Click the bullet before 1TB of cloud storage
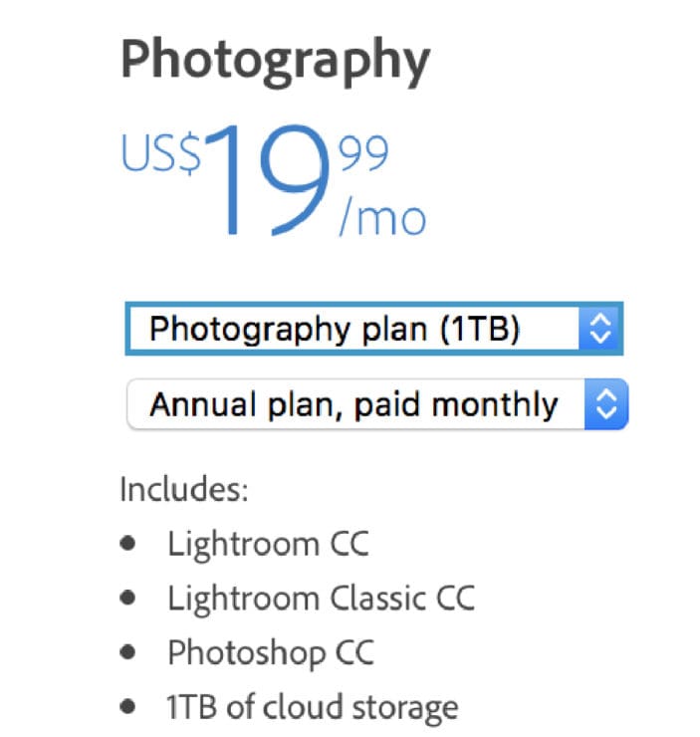 click(127, 707)
